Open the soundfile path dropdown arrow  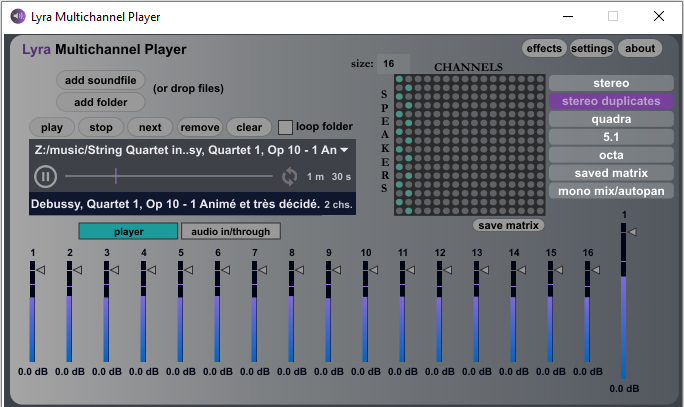coord(344,150)
